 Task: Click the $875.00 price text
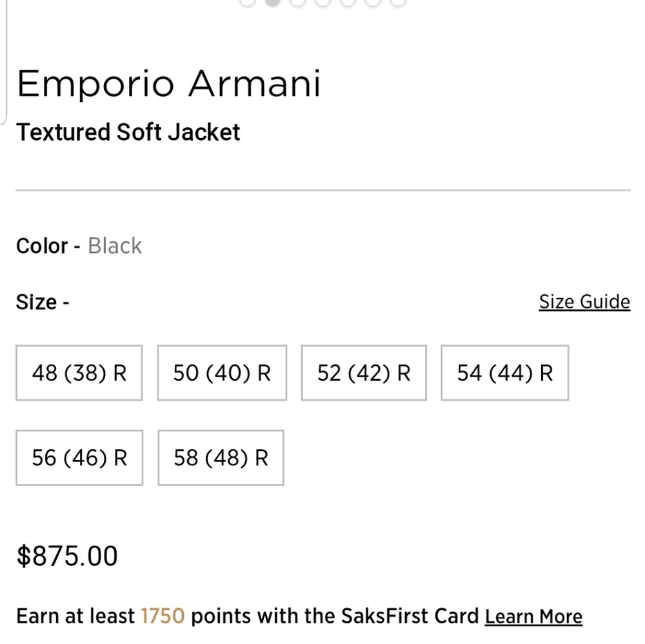[65, 556]
